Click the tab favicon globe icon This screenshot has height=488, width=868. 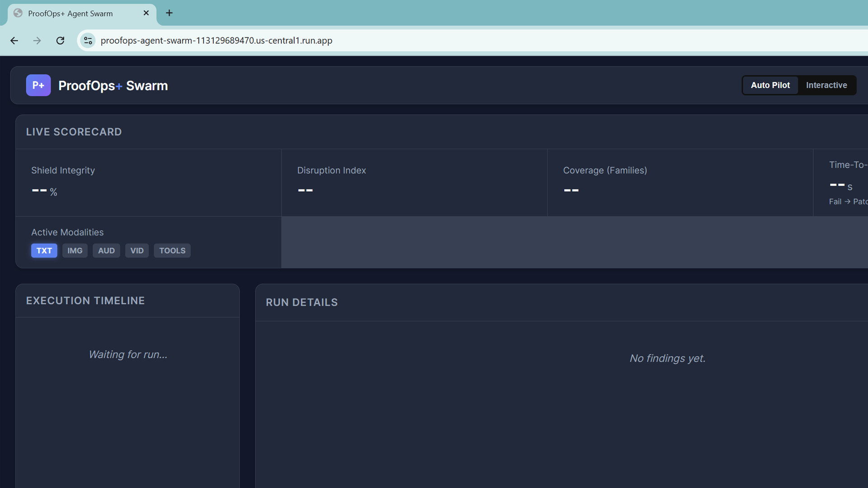(x=18, y=13)
